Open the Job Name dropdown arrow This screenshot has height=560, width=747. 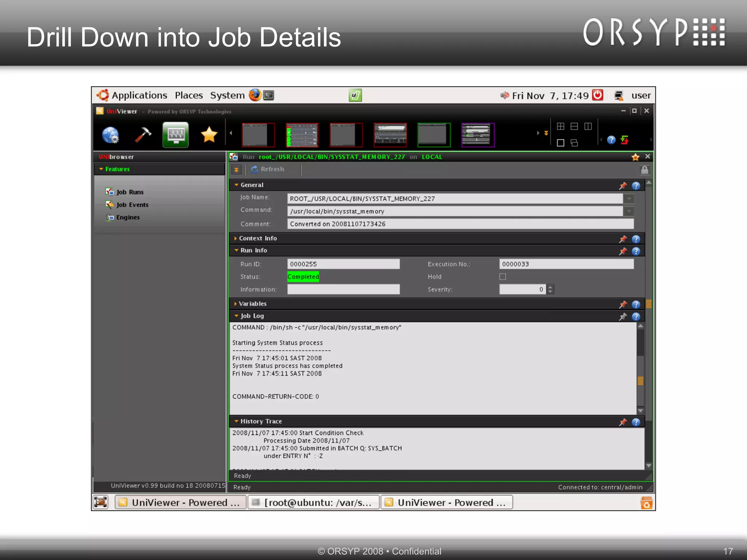[x=629, y=199]
